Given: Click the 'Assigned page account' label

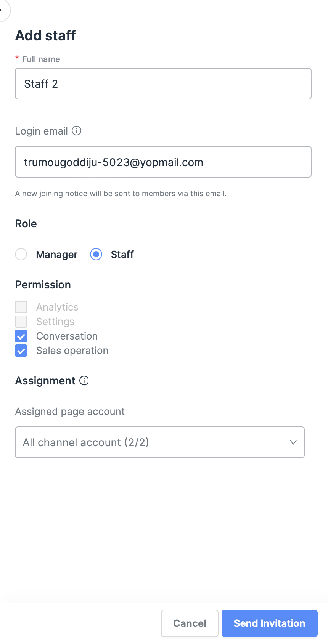Looking at the screenshot, I should tap(70, 412).
